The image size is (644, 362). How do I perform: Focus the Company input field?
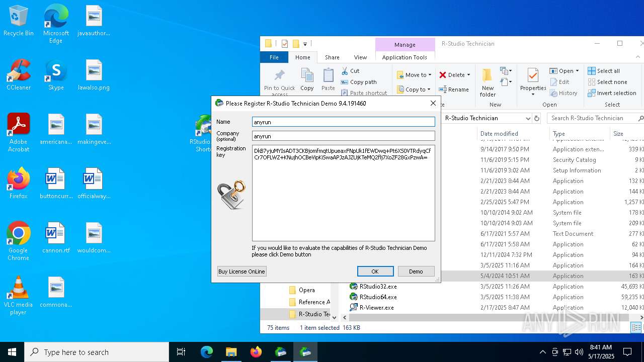point(344,136)
